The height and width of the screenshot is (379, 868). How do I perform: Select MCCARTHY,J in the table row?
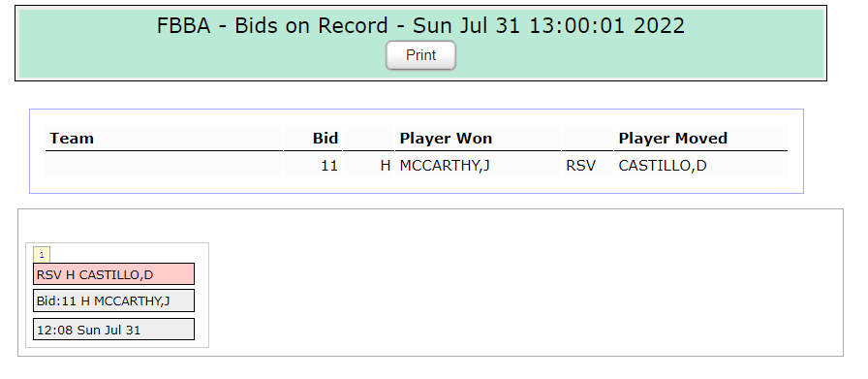click(x=445, y=166)
